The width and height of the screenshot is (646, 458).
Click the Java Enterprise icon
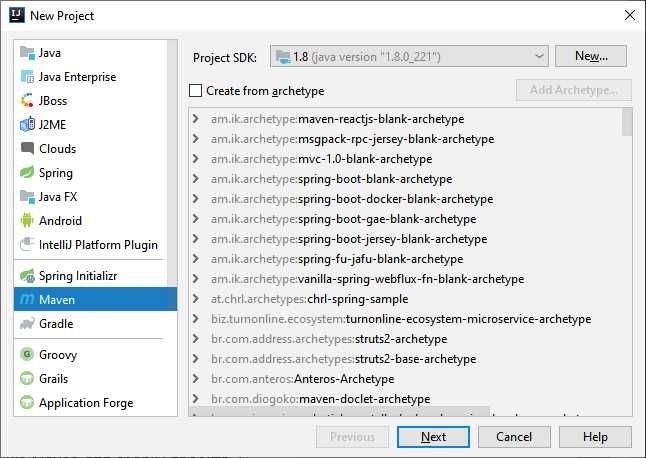28,77
